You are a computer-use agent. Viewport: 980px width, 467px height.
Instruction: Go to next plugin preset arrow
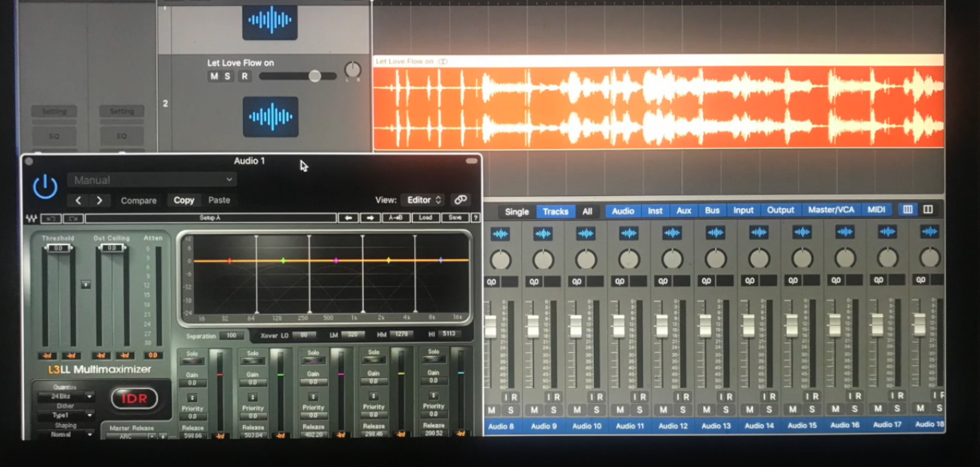pos(100,200)
